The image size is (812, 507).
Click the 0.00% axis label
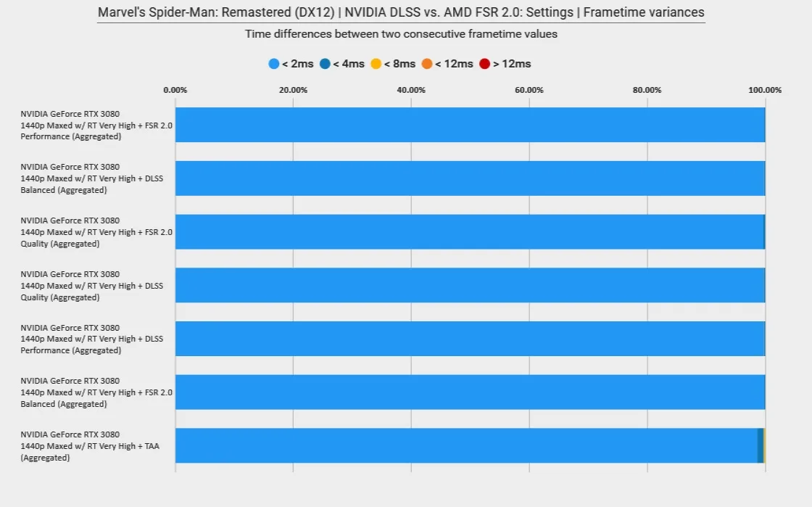coord(175,90)
